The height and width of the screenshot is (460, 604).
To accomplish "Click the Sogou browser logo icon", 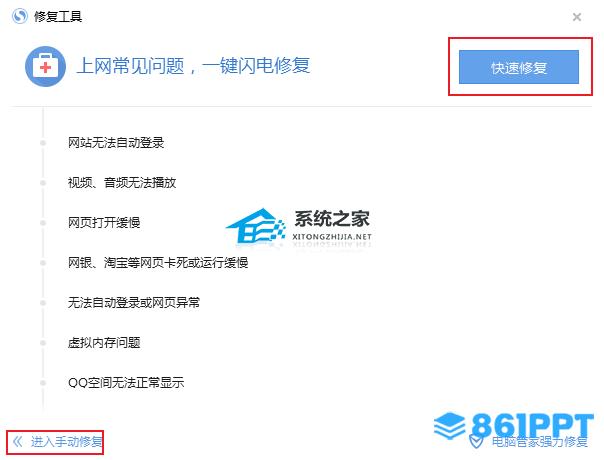I will click(x=20, y=17).
